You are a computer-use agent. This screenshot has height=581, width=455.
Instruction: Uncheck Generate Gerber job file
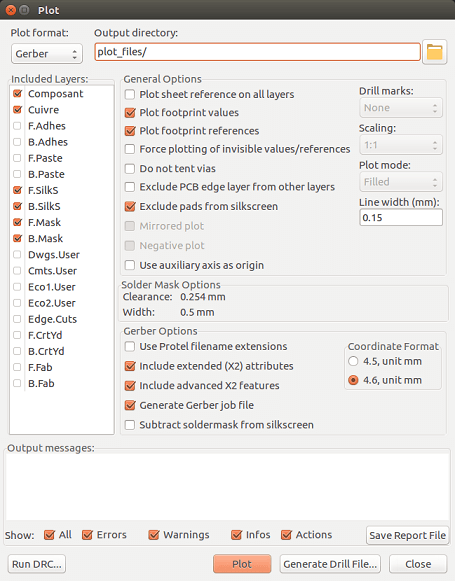[130, 405]
